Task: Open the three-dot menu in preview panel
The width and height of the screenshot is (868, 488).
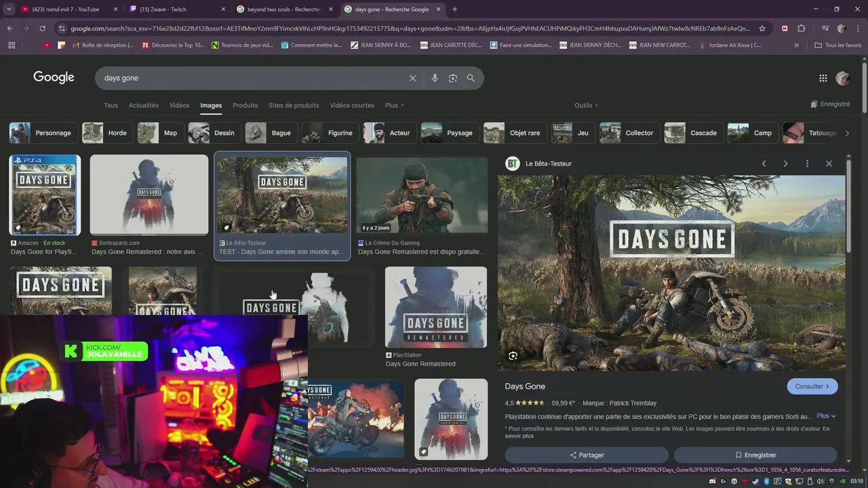Action: tap(807, 163)
